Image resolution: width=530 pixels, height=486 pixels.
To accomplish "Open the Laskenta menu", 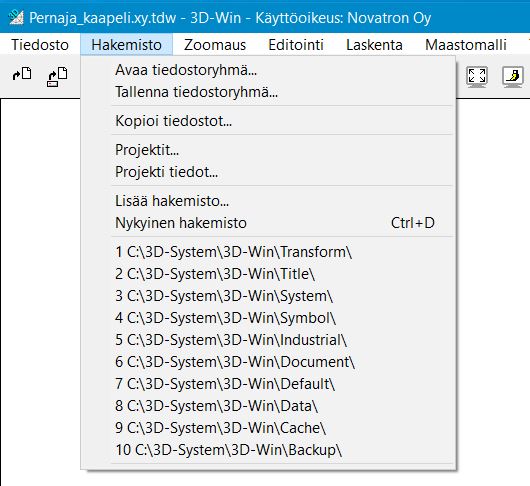I will (x=374, y=45).
